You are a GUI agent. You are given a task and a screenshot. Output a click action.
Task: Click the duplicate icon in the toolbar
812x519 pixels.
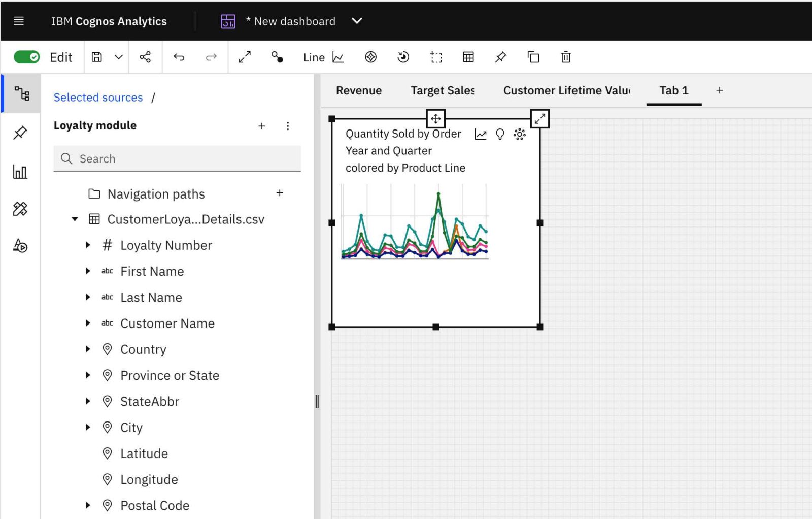click(533, 57)
